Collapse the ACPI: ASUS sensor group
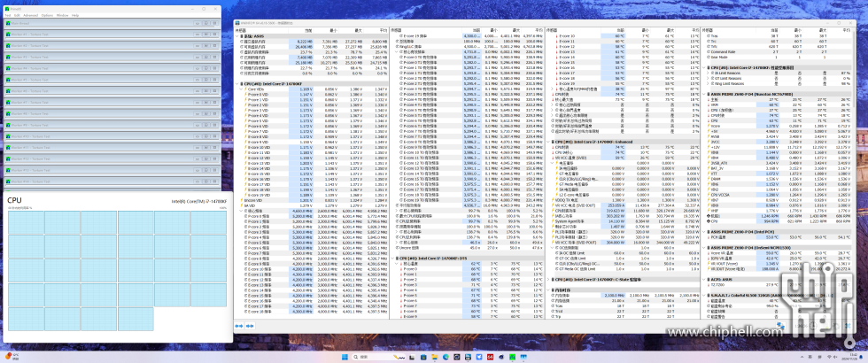The width and height of the screenshot is (868, 363). coord(704,279)
